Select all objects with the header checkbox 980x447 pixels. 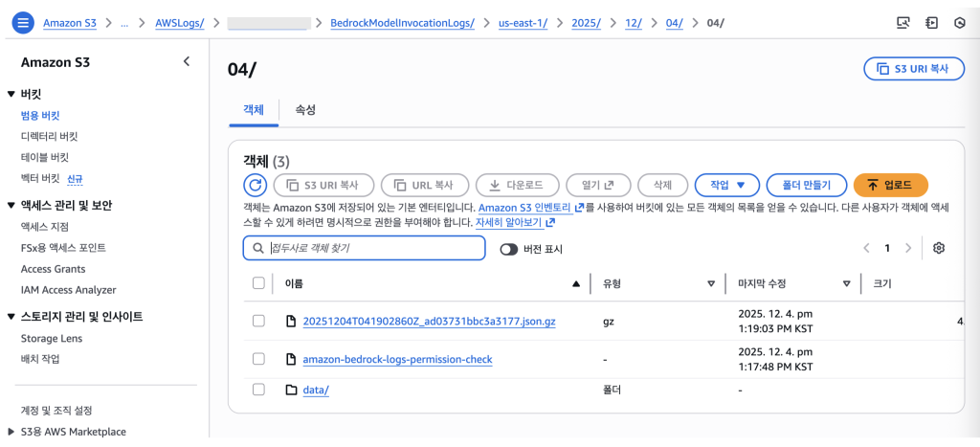258,282
